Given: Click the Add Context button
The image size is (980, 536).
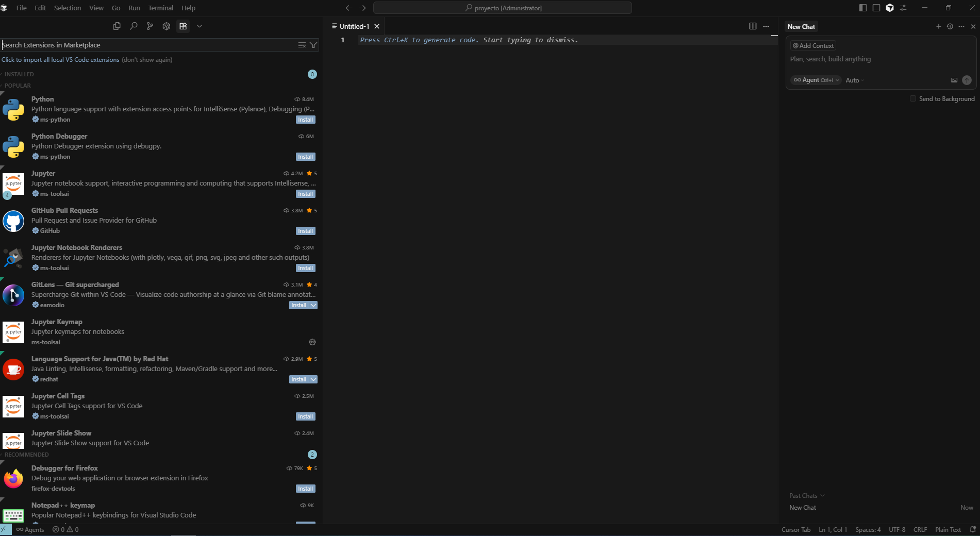Looking at the screenshot, I should (813, 46).
